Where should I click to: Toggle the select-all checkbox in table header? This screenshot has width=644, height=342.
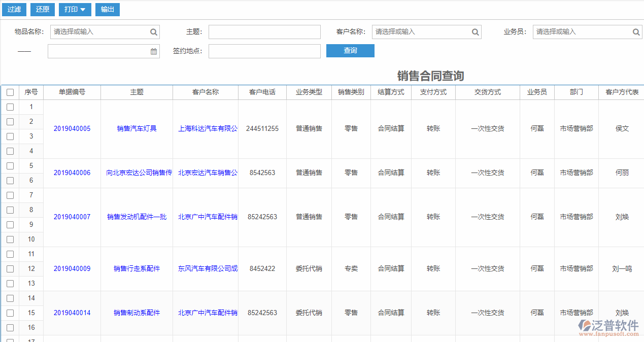pos(10,92)
